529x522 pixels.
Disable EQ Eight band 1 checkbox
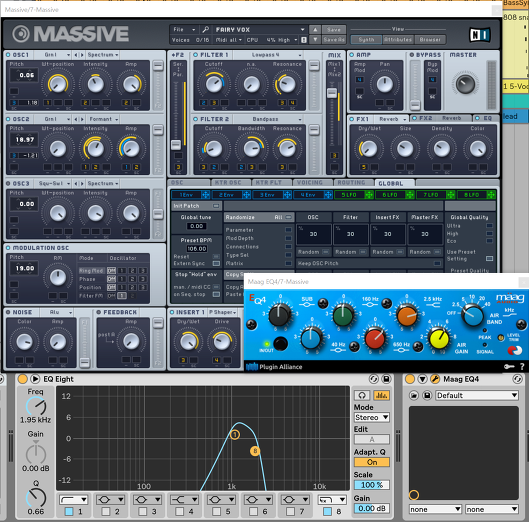[69, 512]
